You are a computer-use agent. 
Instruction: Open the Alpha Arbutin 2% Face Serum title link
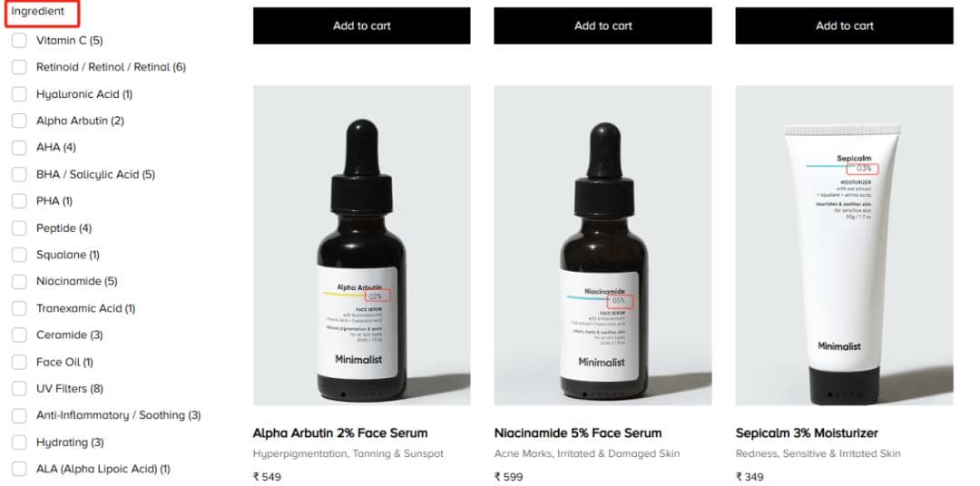click(340, 433)
